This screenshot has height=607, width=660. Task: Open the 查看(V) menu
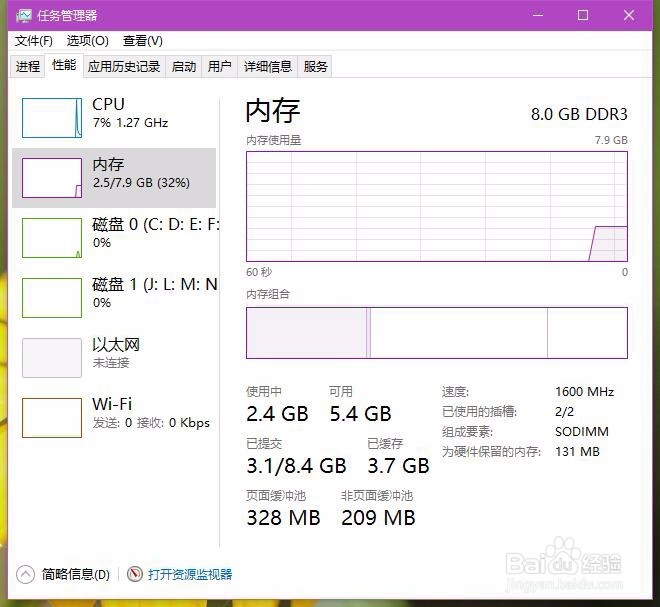pos(143,41)
